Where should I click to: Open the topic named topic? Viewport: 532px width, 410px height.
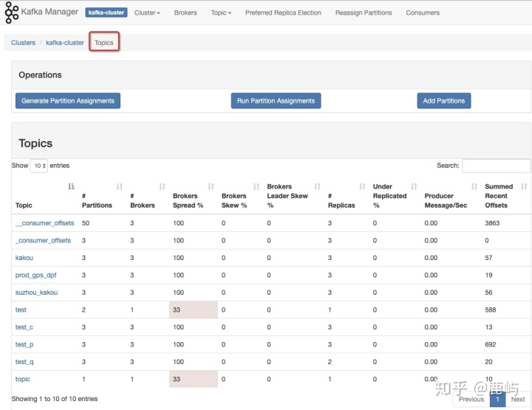click(x=22, y=379)
